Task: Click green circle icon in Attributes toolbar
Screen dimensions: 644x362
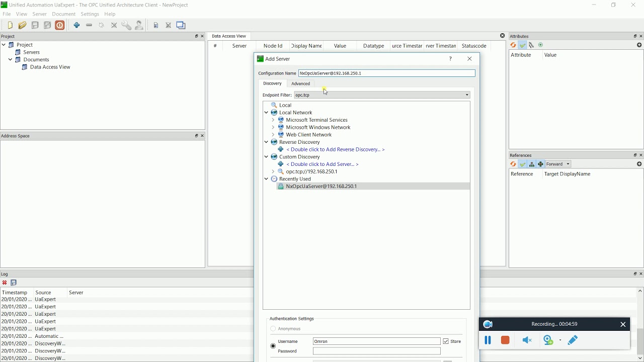Action: tap(541, 45)
